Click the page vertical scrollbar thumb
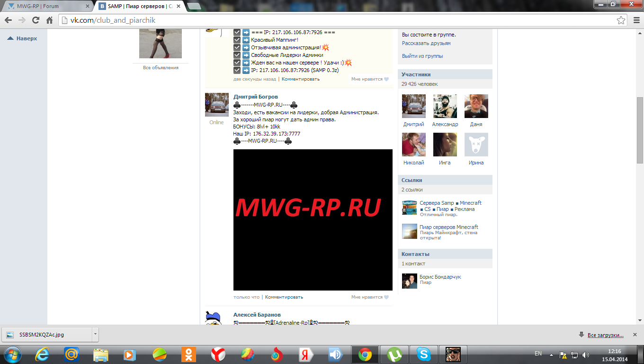644x364 pixels. (x=640, y=130)
